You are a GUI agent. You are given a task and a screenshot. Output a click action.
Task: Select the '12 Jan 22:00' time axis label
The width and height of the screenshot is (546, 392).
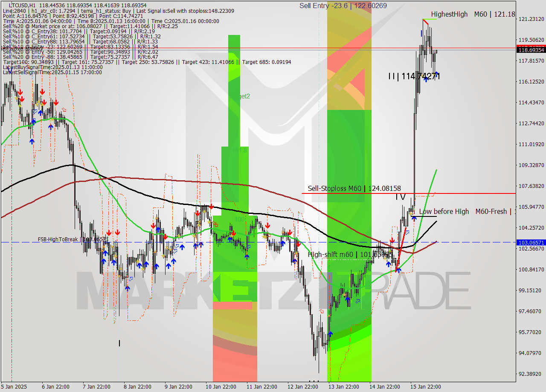[304, 387]
